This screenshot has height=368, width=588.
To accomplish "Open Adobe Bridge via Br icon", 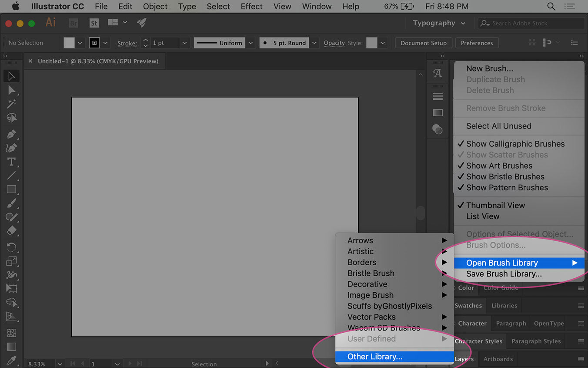I will (x=74, y=23).
